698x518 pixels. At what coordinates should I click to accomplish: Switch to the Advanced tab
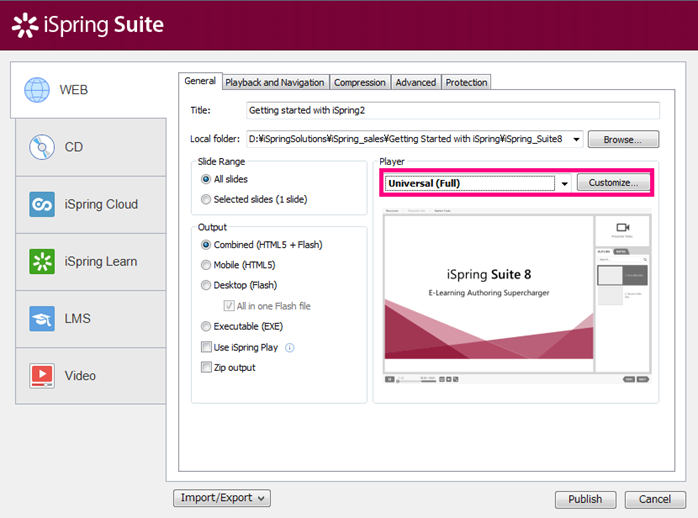click(x=416, y=82)
